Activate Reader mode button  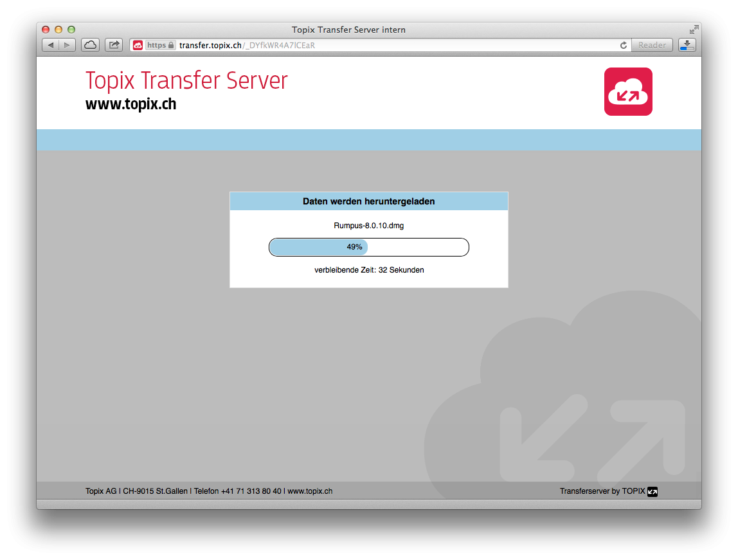coord(652,45)
